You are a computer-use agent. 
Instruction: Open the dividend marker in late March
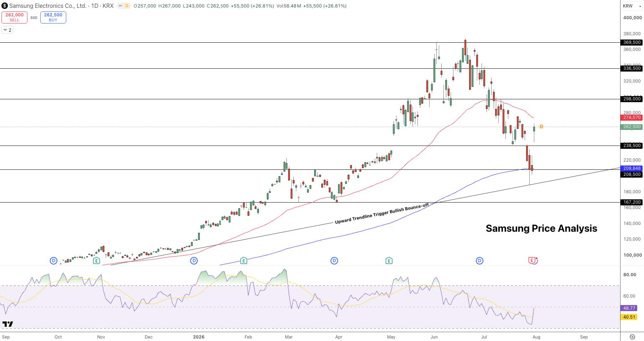click(334, 261)
